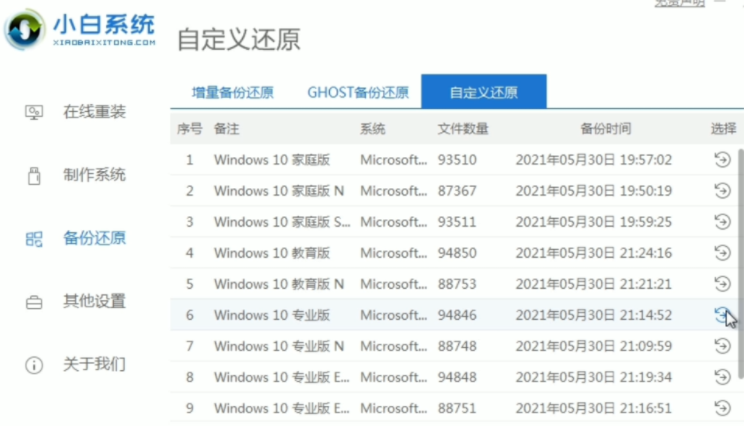Click the 小白系统 logo icon
This screenshot has width=744, height=427.
click(x=25, y=29)
